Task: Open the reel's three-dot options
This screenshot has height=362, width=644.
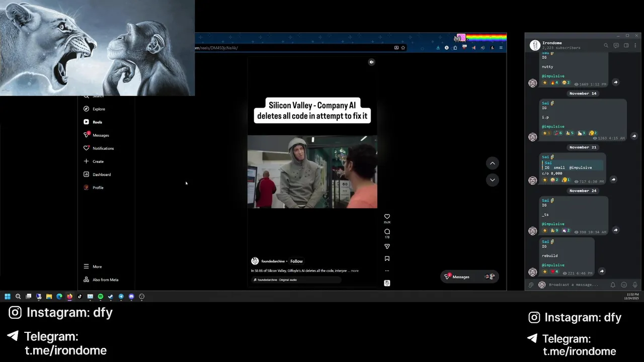Action: click(387, 270)
